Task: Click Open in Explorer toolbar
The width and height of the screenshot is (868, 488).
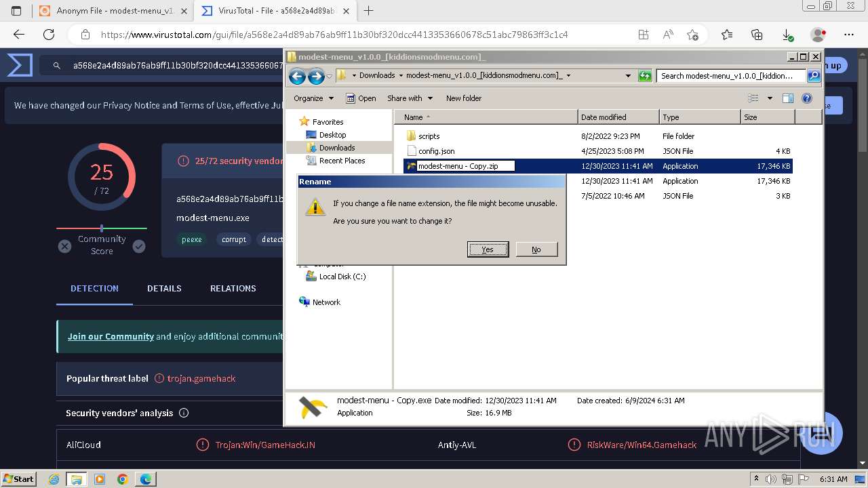Action: tap(361, 98)
